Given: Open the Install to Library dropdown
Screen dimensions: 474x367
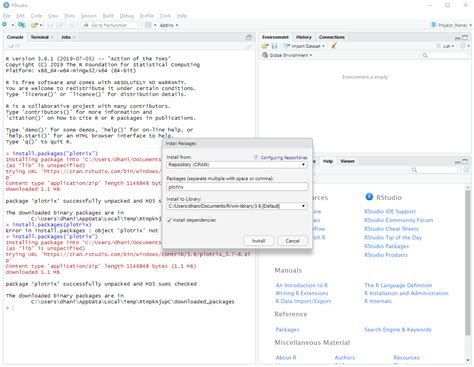Looking at the screenshot, I should [x=237, y=206].
